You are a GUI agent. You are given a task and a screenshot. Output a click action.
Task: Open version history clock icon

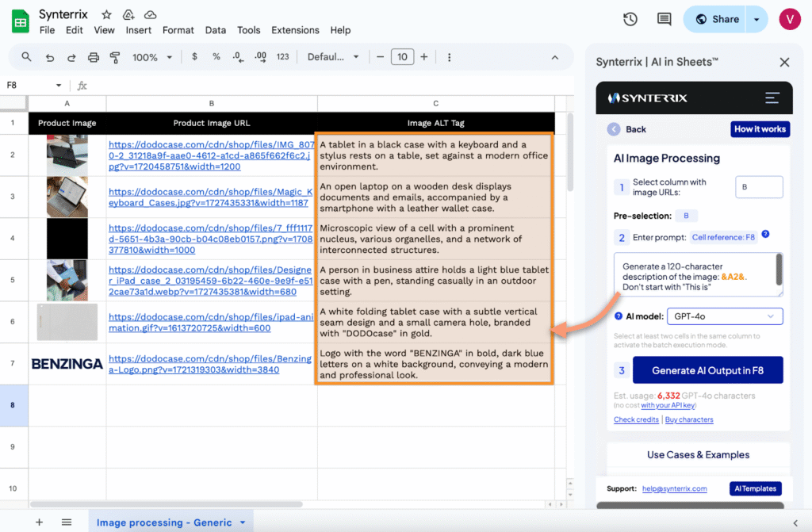coord(630,19)
